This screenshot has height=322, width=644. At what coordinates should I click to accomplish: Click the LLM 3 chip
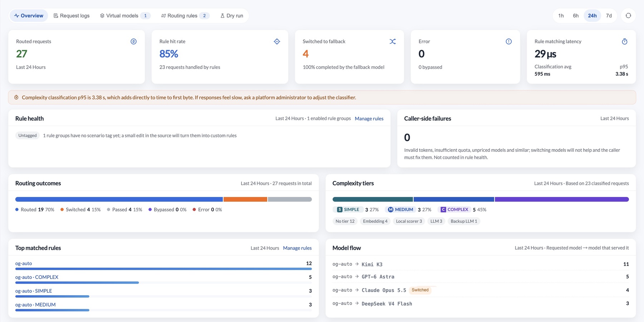pyautogui.click(x=436, y=221)
